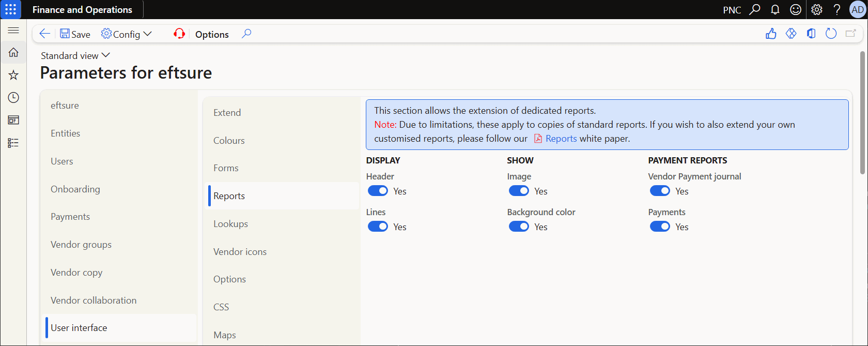Click the vertical scrollbar on the right
Screen dimensions: 868x346
click(863, 113)
